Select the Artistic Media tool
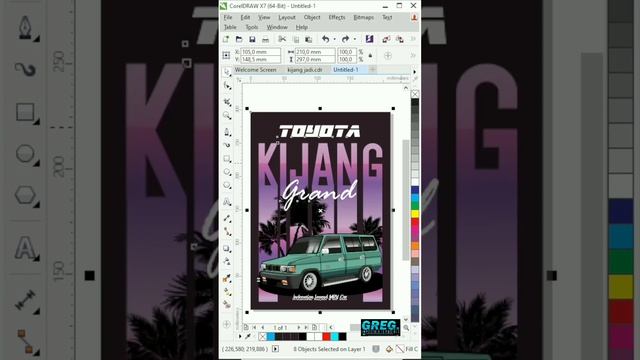The height and width of the screenshot is (360, 640). click(227, 145)
